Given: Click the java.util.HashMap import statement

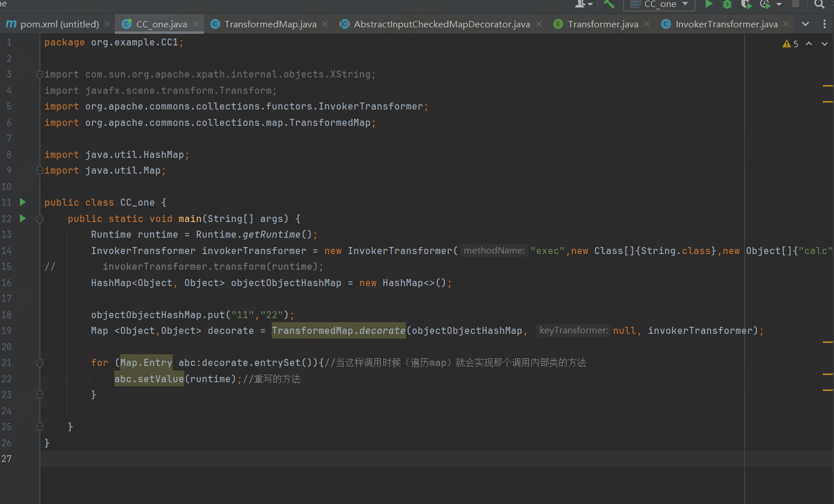Looking at the screenshot, I should point(117,154).
